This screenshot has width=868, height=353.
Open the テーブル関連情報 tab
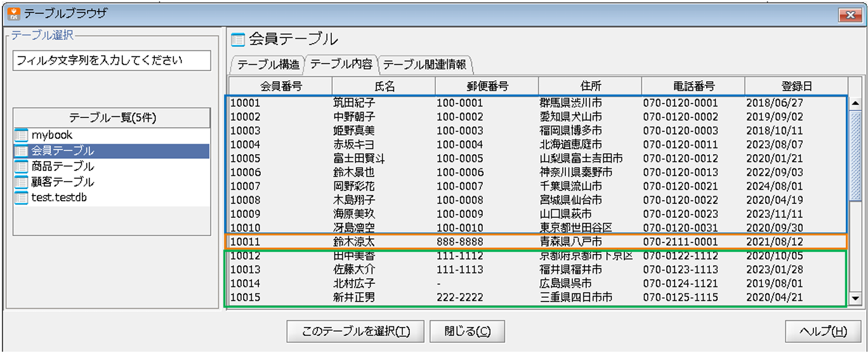pyautogui.click(x=424, y=65)
